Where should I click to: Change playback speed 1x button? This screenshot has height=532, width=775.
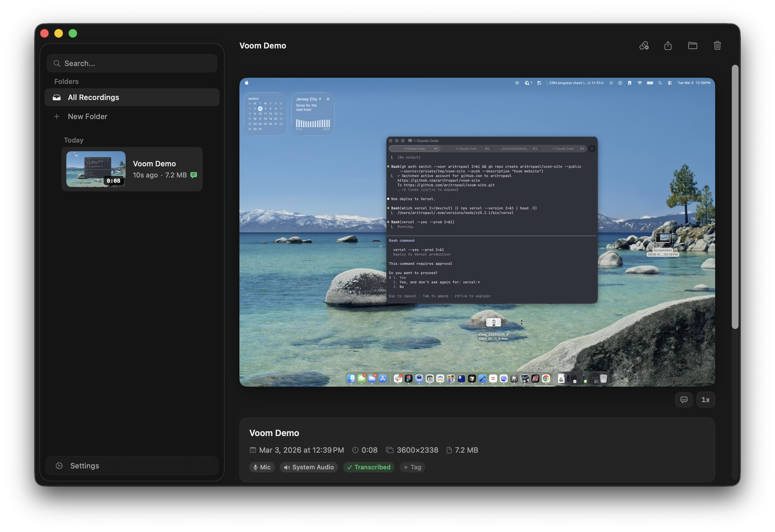point(705,400)
